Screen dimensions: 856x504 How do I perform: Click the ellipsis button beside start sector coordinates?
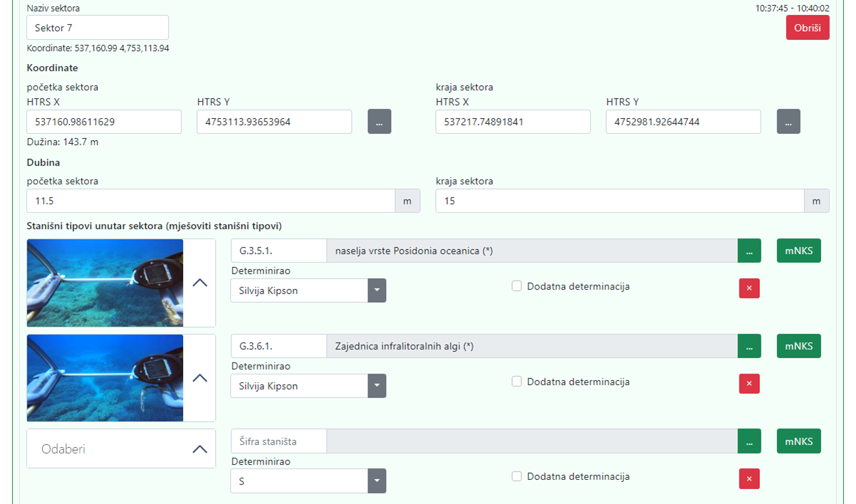379,122
